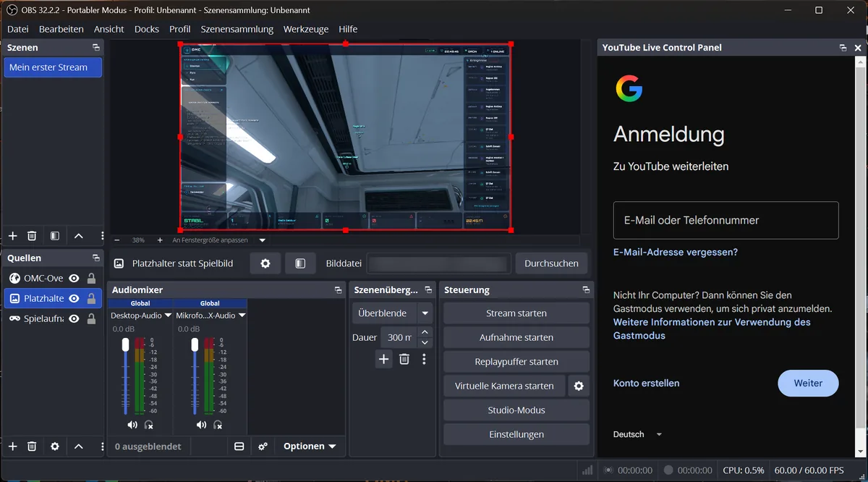868x482 pixels.
Task: Adjust Mikrofon/AUX-Audio volume fader
Action: point(195,344)
